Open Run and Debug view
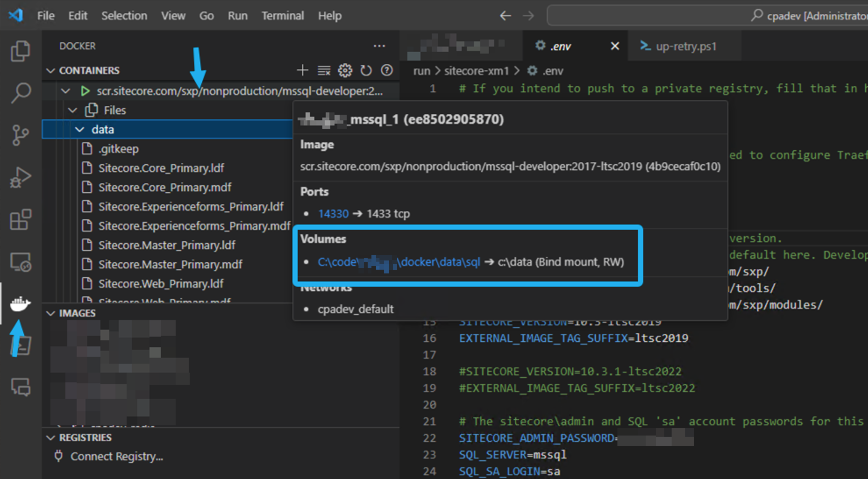 click(x=20, y=177)
